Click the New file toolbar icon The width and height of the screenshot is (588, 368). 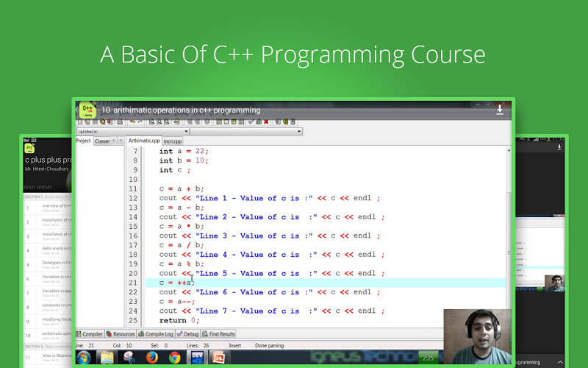click(x=80, y=121)
